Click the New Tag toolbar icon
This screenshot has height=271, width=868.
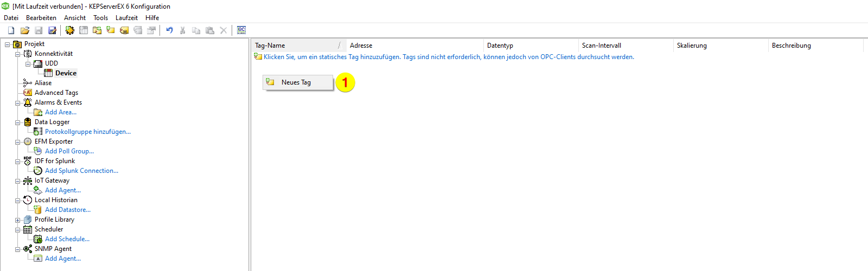click(x=111, y=30)
